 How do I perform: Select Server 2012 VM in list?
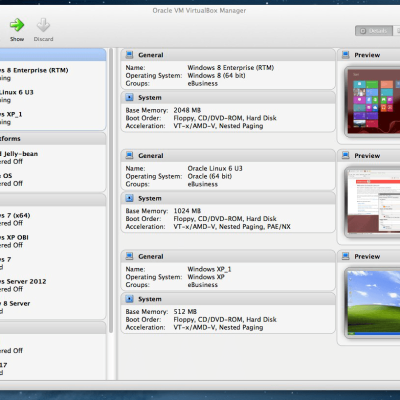(x=53, y=285)
